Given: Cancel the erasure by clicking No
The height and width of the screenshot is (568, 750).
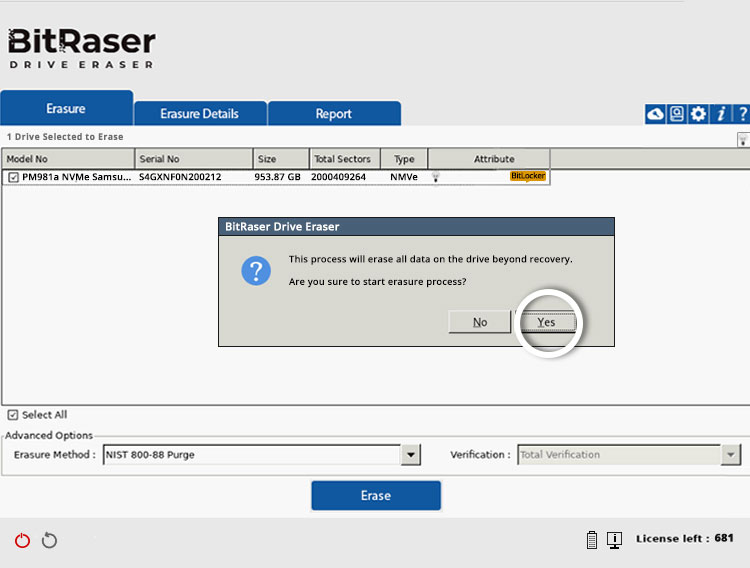Looking at the screenshot, I should pyautogui.click(x=480, y=322).
